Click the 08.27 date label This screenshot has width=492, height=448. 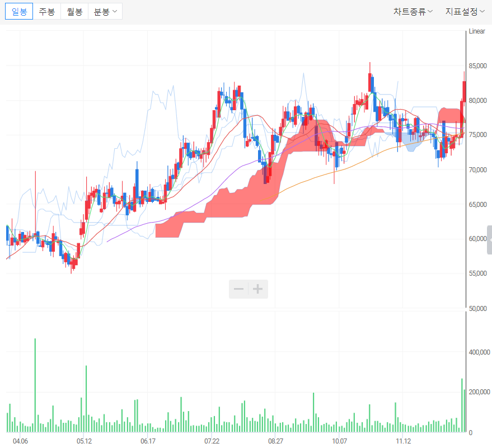coord(275,441)
